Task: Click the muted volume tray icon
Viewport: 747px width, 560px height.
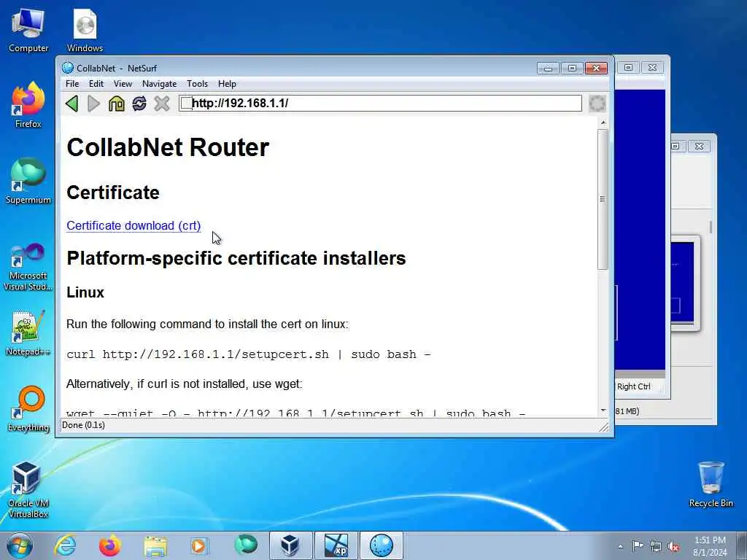Action: [x=673, y=546]
